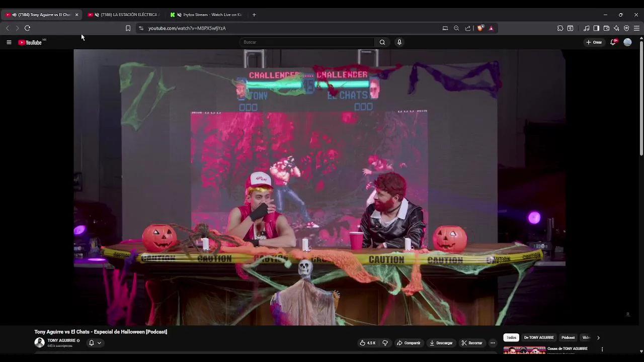The width and height of the screenshot is (644, 362).
Task: Open the tab search icon in toolbar
Action: (x=570, y=28)
